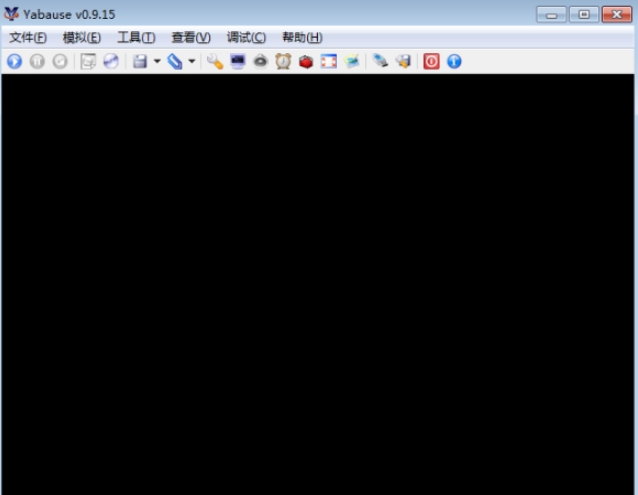Open the red cheats icon
The image size is (638, 495).
click(306, 61)
